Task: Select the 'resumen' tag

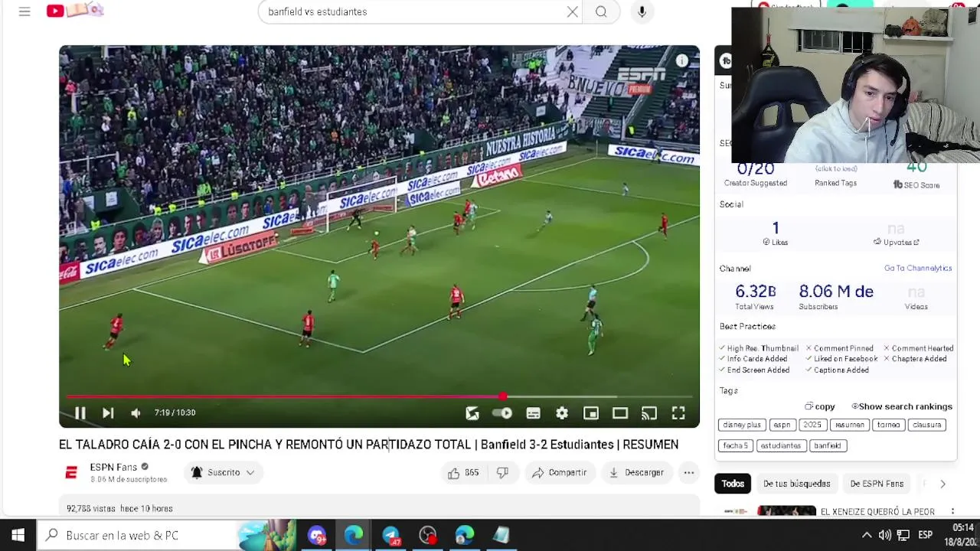Action: (x=850, y=425)
